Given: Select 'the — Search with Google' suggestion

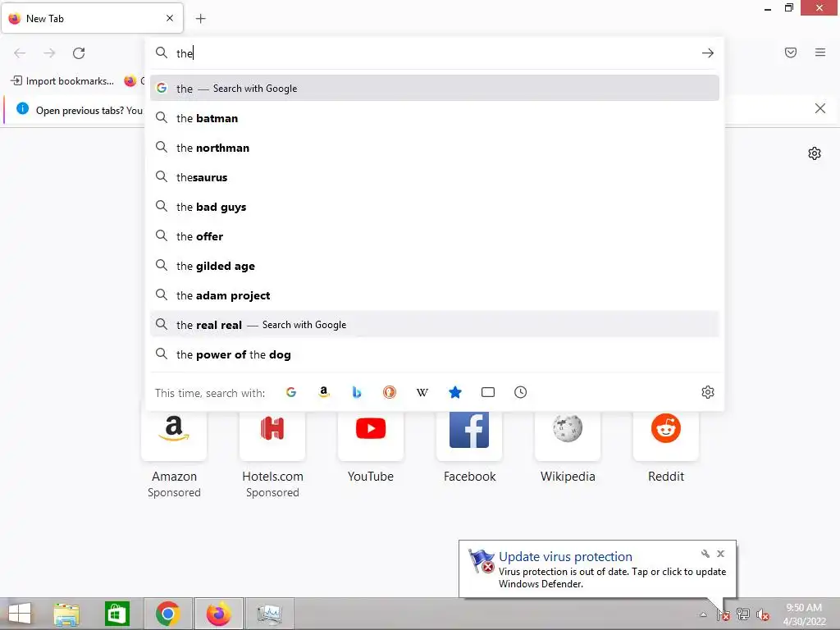Looking at the screenshot, I should 435,88.
